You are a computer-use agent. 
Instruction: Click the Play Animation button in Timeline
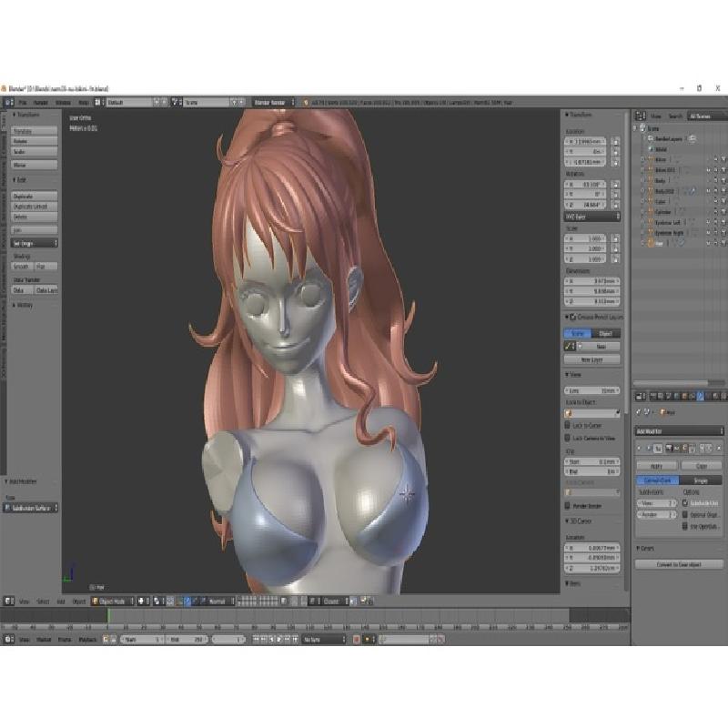[279, 640]
